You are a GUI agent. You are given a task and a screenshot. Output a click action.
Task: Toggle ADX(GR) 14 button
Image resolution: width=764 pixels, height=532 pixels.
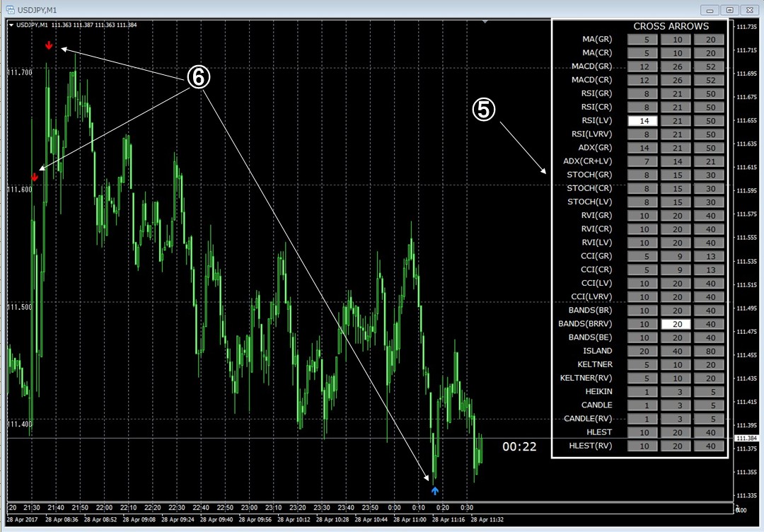click(x=642, y=148)
